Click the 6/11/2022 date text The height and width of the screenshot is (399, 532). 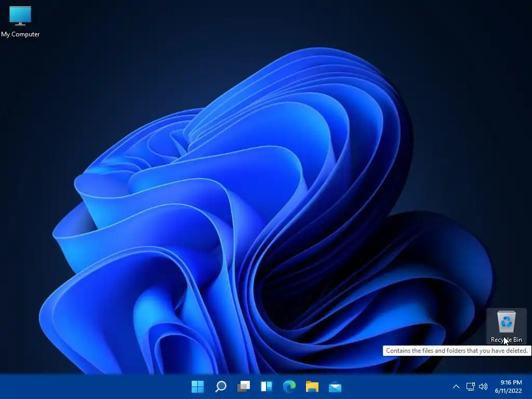tap(508, 391)
